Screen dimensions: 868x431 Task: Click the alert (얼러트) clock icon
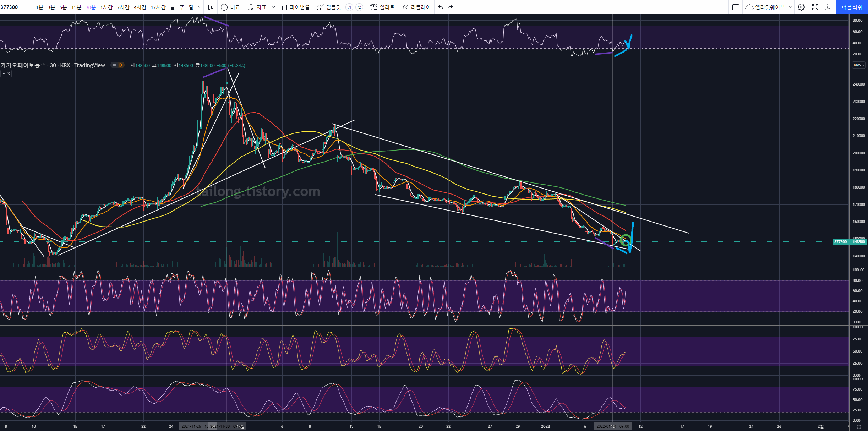coord(374,7)
